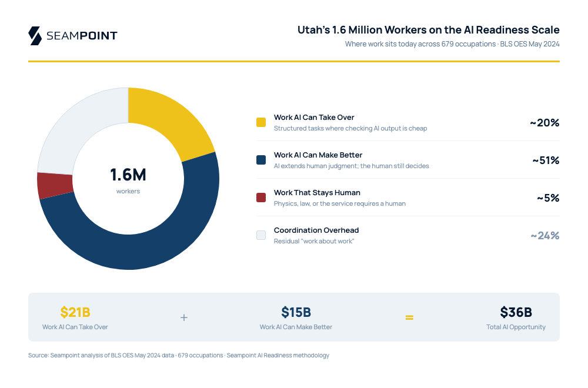Viewport: 588px width, 388px height.
Task: Select the navy 'Work AI Can Make Better' legend marker
Action: click(x=260, y=159)
